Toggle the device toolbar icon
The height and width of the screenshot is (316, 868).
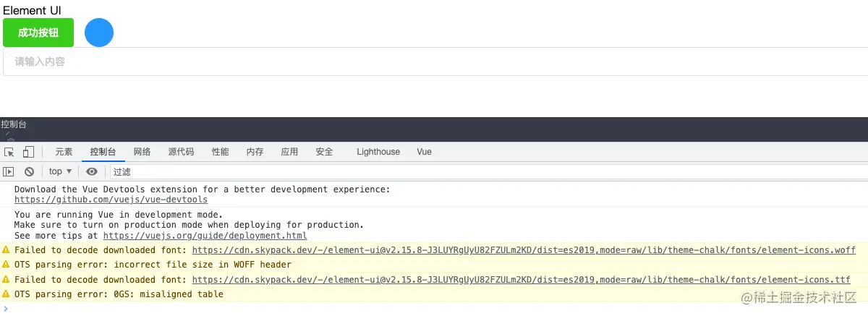click(28, 152)
